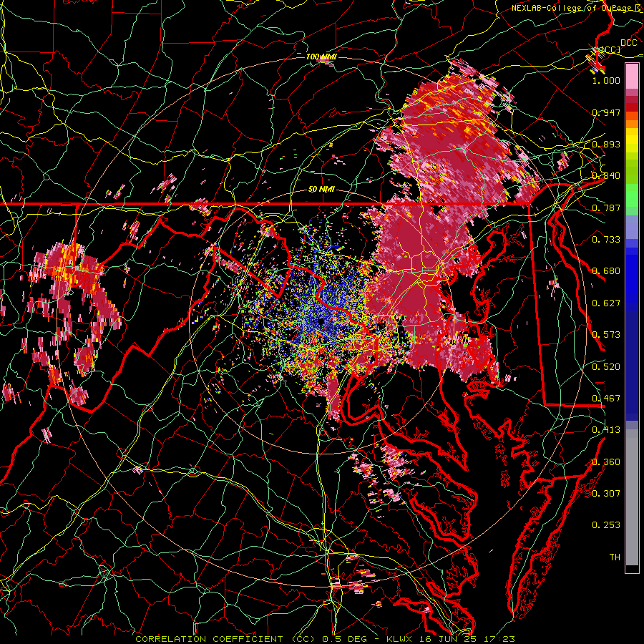The height and width of the screenshot is (644, 644).
Task: Click the black radar site dot at center
Action: (x=321, y=321)
